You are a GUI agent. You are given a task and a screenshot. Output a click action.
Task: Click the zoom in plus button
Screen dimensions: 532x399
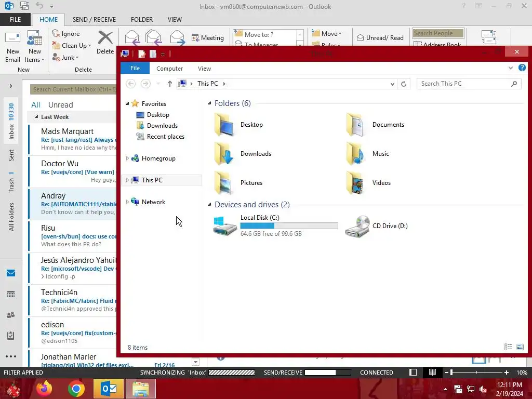point(506,373)
